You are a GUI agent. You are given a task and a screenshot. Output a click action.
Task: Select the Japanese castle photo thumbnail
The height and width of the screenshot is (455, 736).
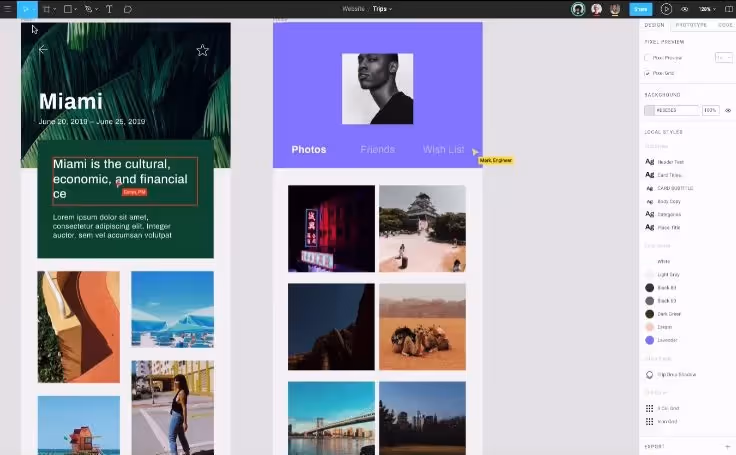(422, 228)
